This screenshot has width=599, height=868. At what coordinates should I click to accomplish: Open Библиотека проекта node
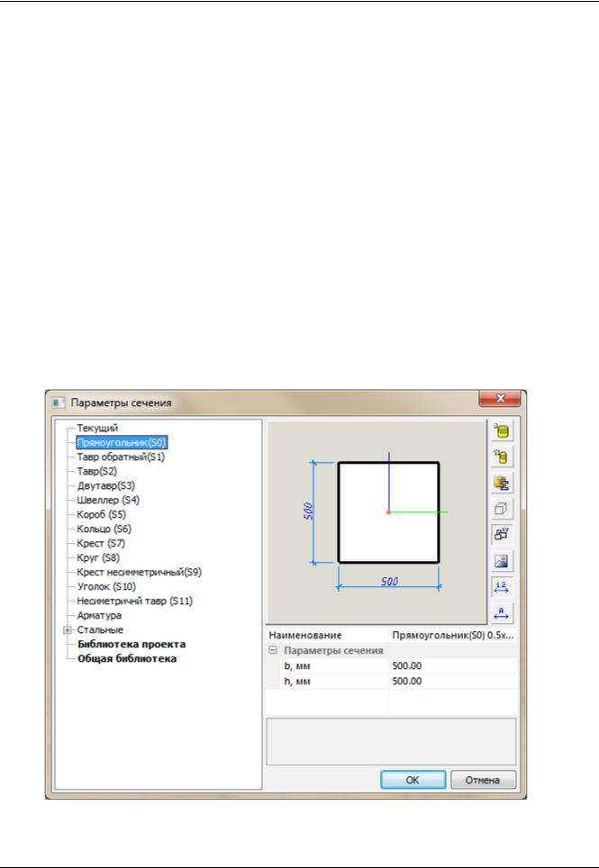coord(132,644)
